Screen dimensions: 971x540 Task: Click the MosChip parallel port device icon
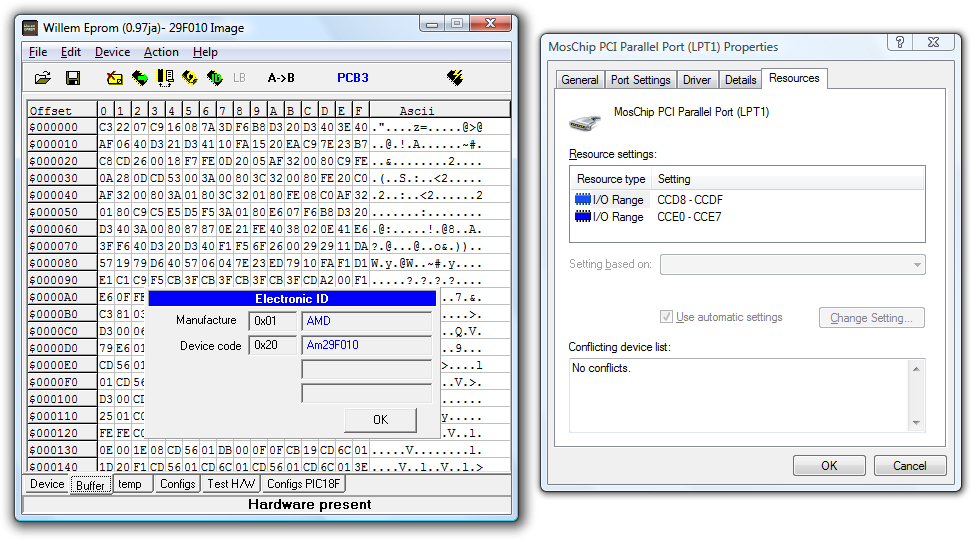click(585, 123)
